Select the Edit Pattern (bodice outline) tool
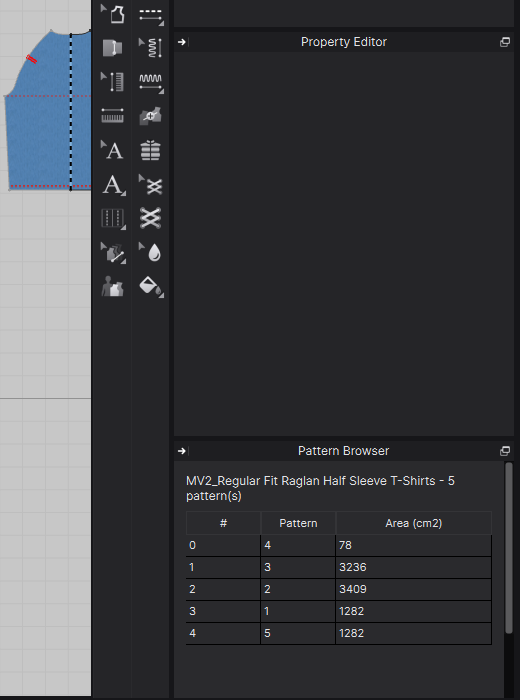520x700 pixels. tap(113, 14)
